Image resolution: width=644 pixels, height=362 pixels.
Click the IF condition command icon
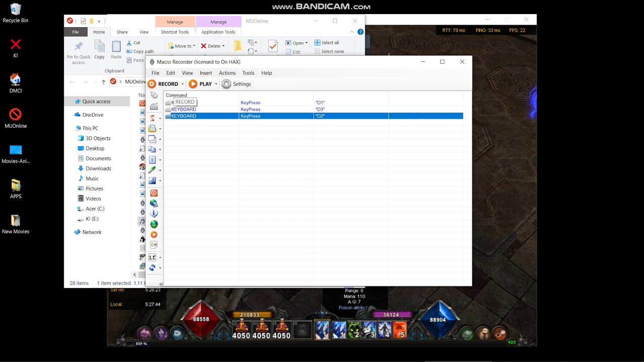152,257
